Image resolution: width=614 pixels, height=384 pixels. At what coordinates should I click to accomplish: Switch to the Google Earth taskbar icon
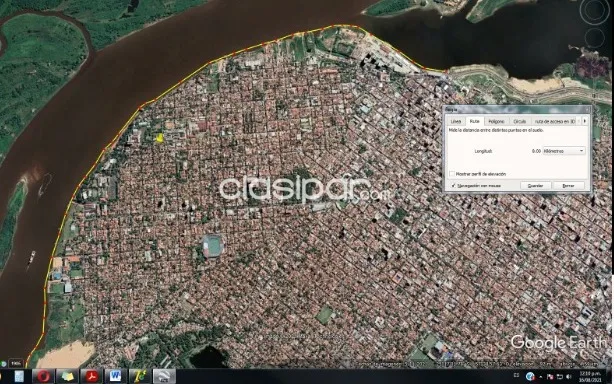pyautogui.click(x=164, y=376)
